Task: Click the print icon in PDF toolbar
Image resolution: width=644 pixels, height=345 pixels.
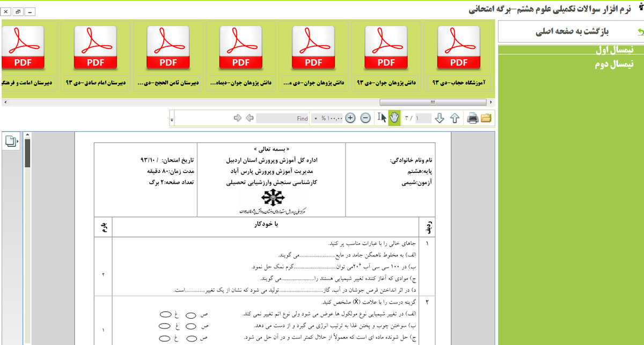Action: pos(472,118)
